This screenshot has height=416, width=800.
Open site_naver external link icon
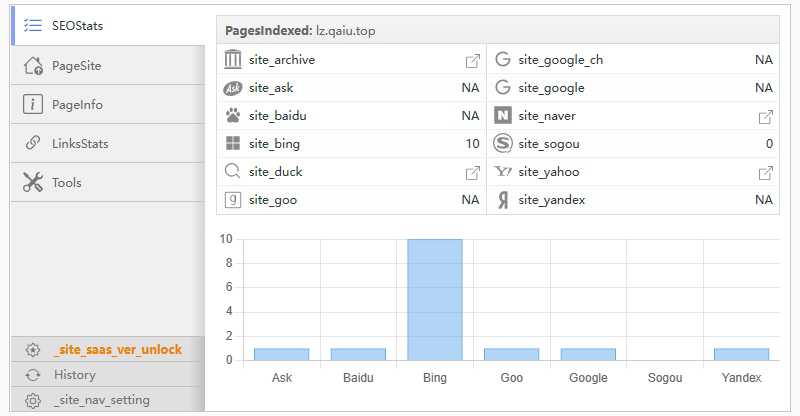pyautogui.click(x=766, y=116)
